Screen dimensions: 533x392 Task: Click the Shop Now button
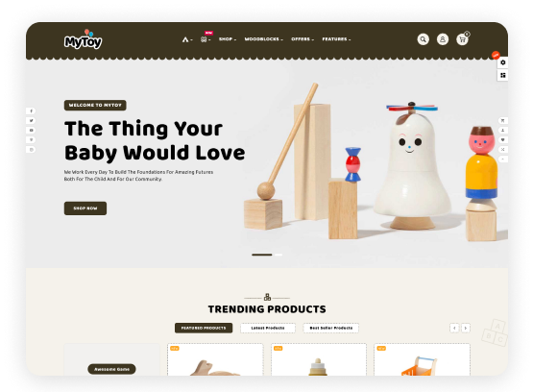(85, 208)
